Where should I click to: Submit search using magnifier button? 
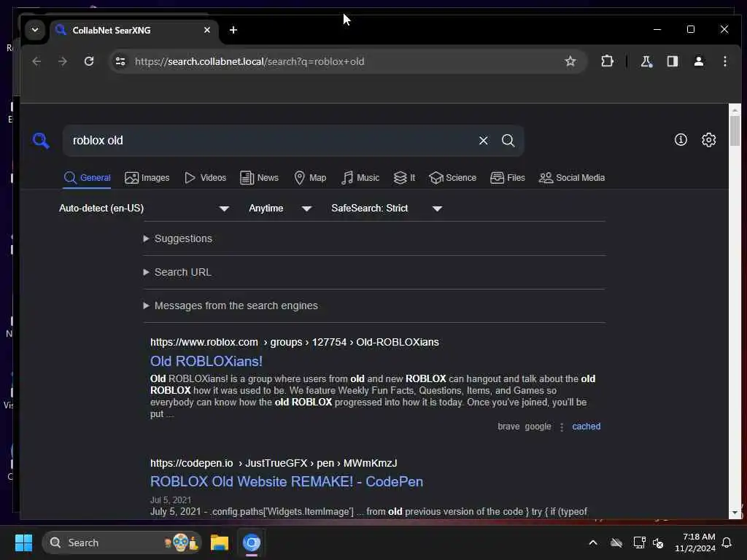tap(508, 141)
